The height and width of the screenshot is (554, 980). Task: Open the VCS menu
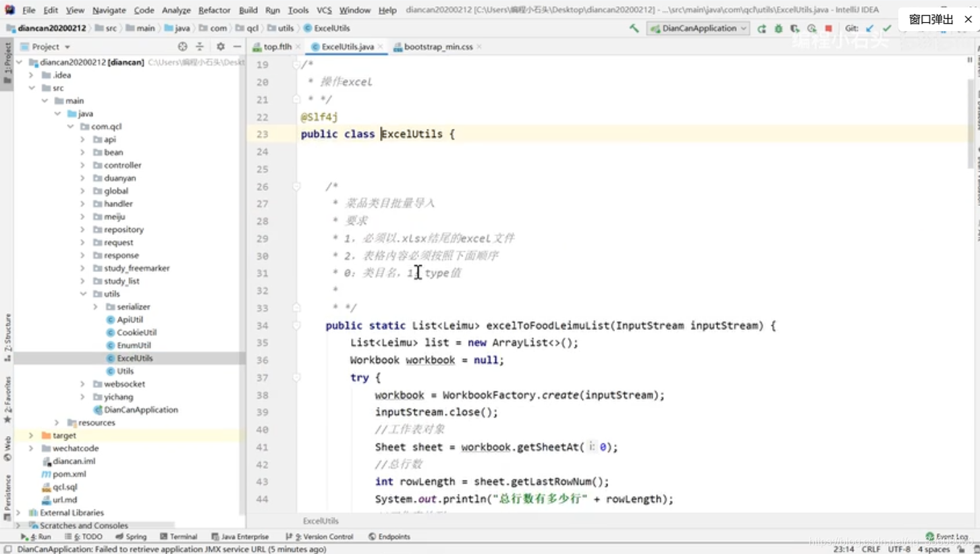click(x=324, y=10)
